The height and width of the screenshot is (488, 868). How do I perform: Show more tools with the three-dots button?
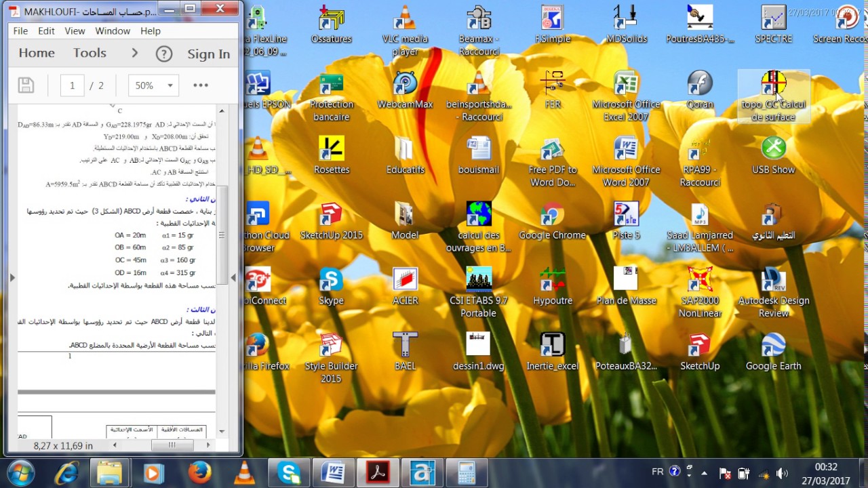201,85
